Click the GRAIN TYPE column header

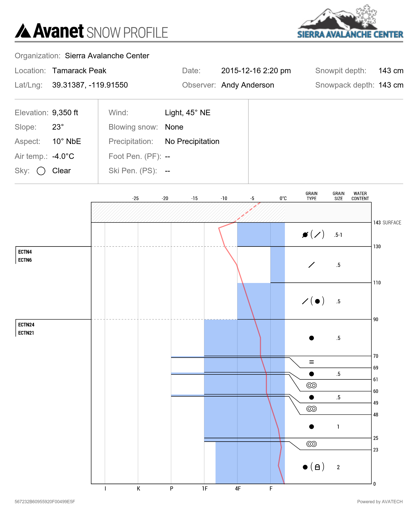click(x=311, y=196)
